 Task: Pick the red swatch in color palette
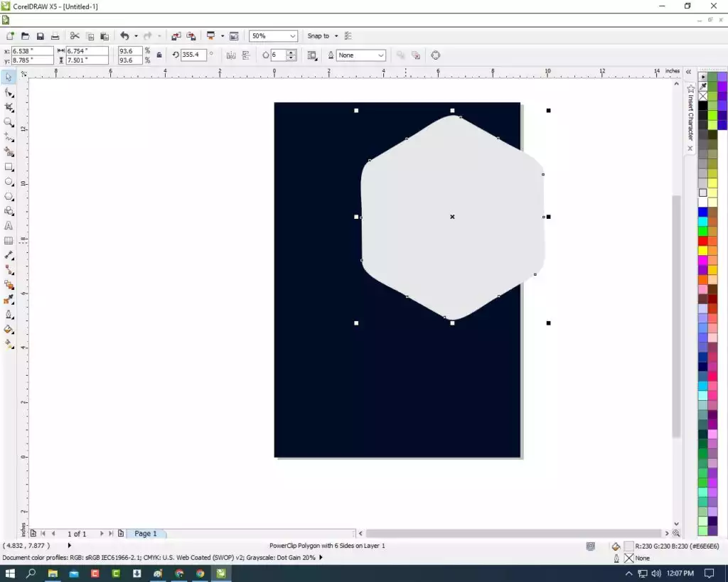point(703,240)
